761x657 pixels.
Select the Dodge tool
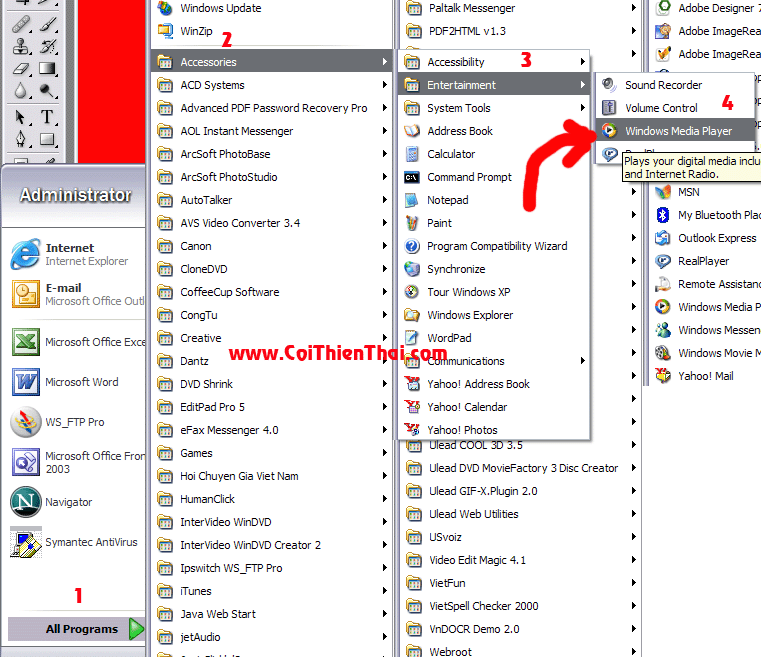click(48, 91)
